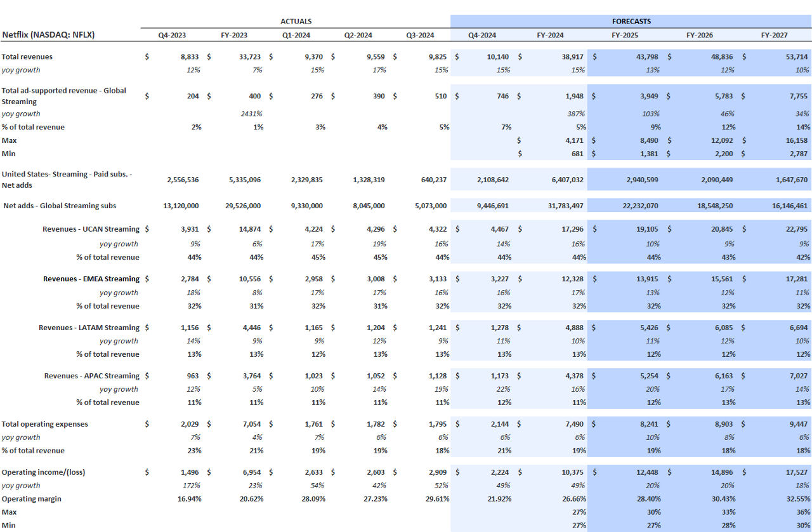
Task: Select the FORECASTS section header
Action: (x=631, y=22)
